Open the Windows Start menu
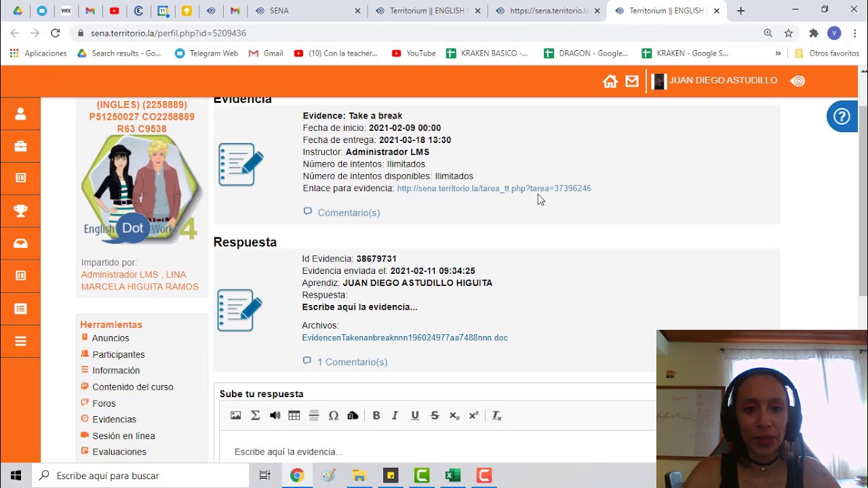Screen dimensions: 868x488 pos(16,476)
